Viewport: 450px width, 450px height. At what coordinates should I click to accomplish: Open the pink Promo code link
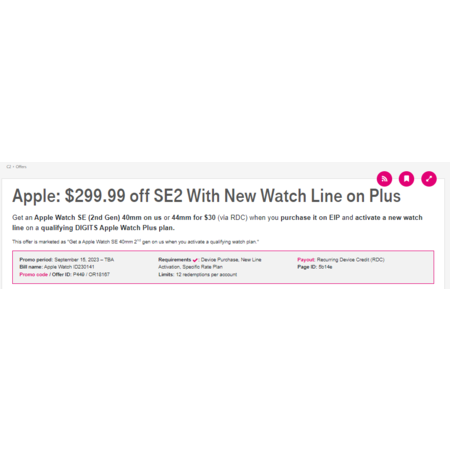[34, 274]
